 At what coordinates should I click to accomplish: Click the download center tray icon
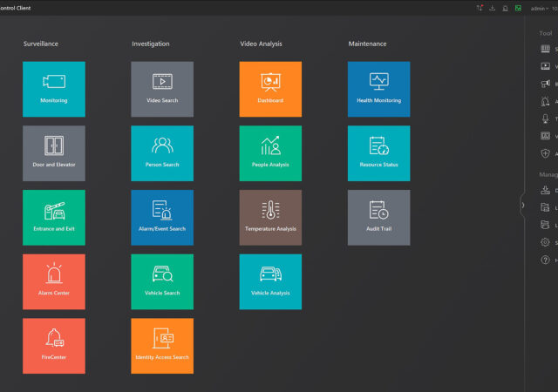545,190
